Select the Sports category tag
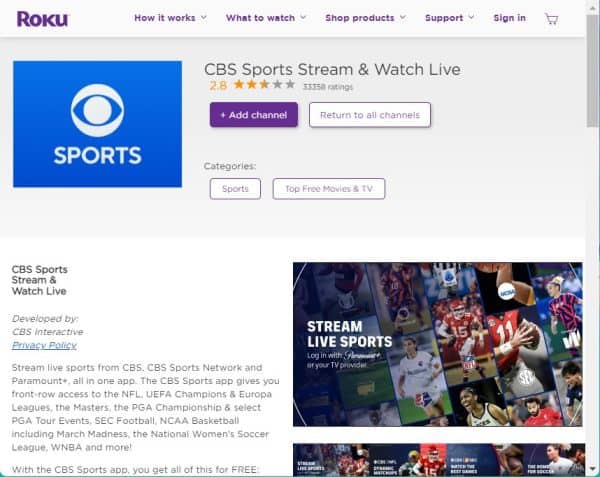Screen dimensions: 600x477 click(x=235, y=188)
